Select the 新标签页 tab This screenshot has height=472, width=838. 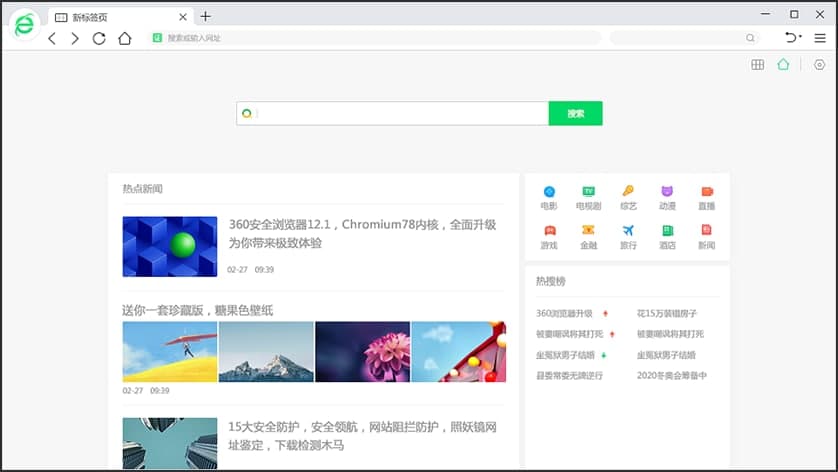coord(120,17)
